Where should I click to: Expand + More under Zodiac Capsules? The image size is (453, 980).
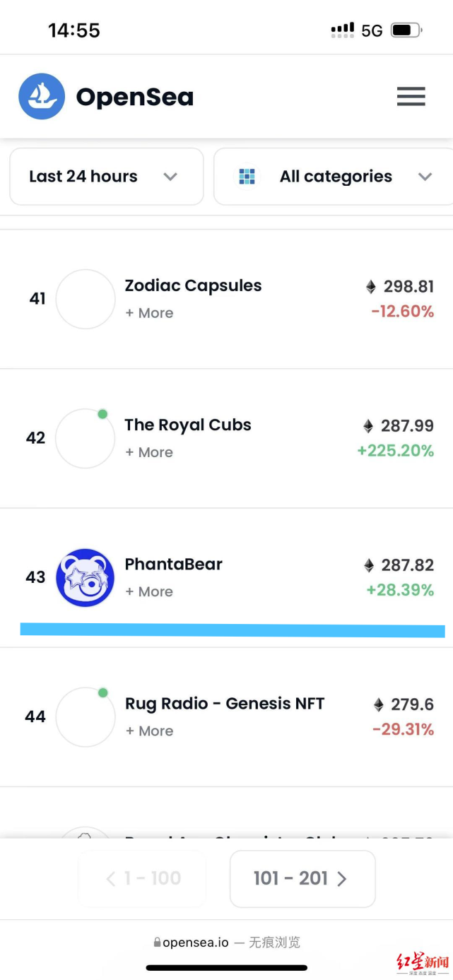click(x=149, y=313)
